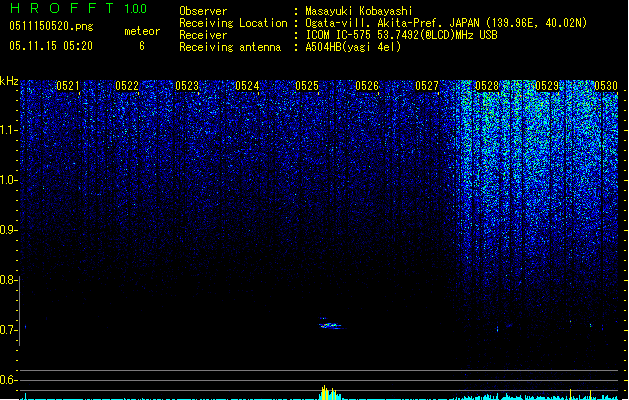
Task: Click the Receiving Location label
Action: [x=233, y=23]
